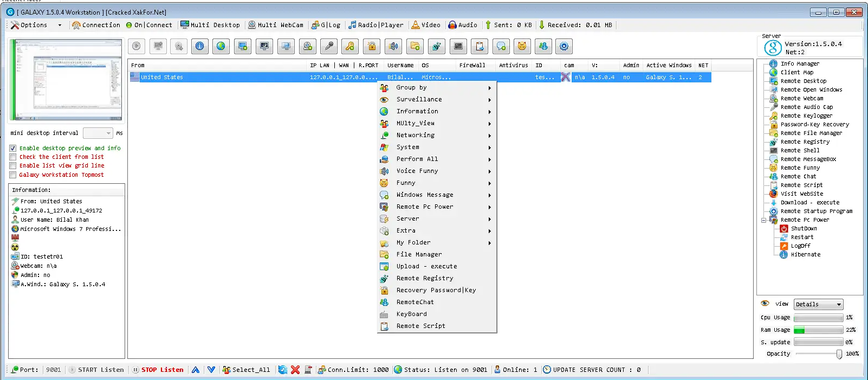Viewport: 868px width, 380px height.
Task: Enable list view grid line checkbox
Action: (12, 166)
